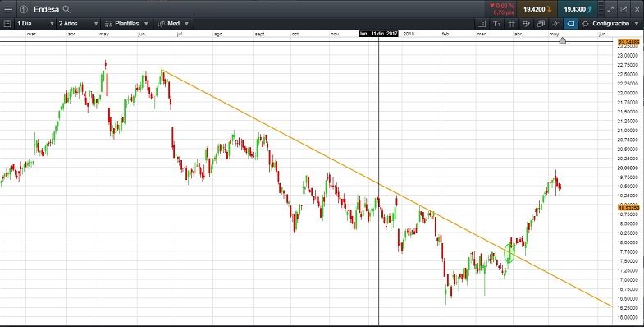Open the list panel icon left of 1 Día

[x=7, y=24]
